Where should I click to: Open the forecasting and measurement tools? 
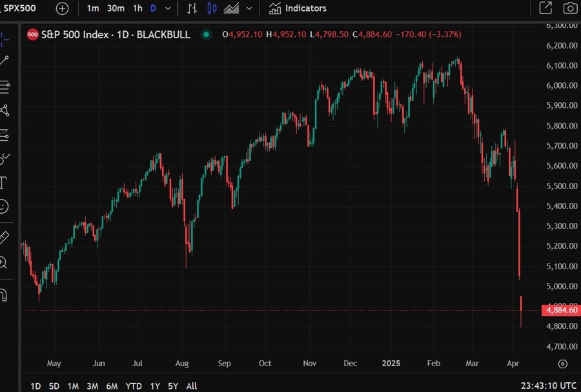point(5,135)
